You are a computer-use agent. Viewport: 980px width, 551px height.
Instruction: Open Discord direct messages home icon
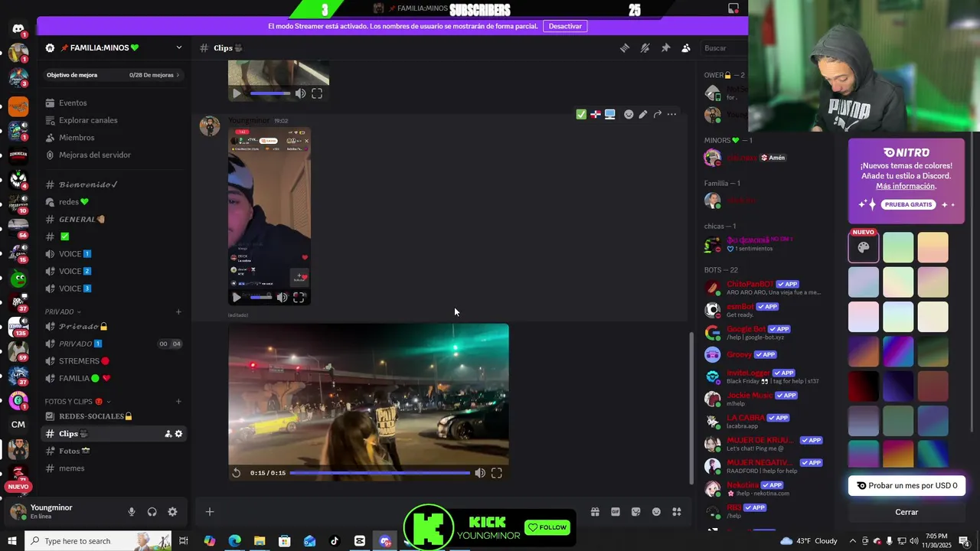(x=18, y=29)
